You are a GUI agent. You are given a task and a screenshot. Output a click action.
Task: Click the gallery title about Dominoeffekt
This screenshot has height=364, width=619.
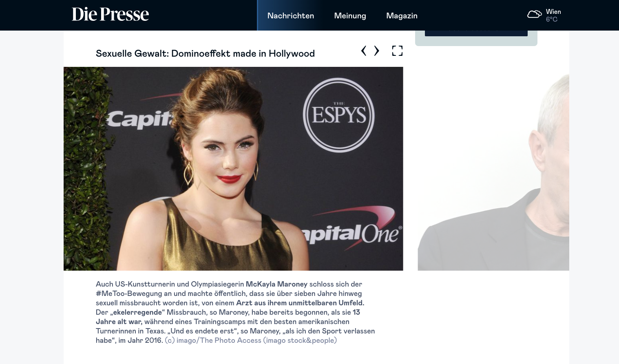click(205, 53)
